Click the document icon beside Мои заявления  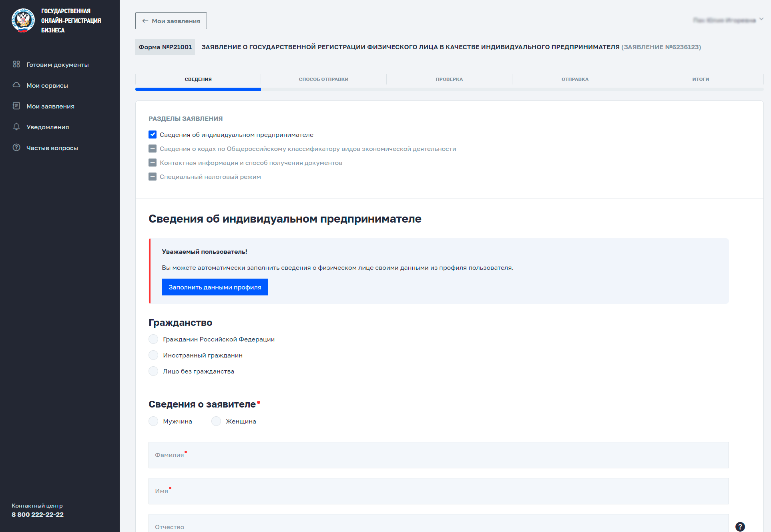tap(16, 106)
